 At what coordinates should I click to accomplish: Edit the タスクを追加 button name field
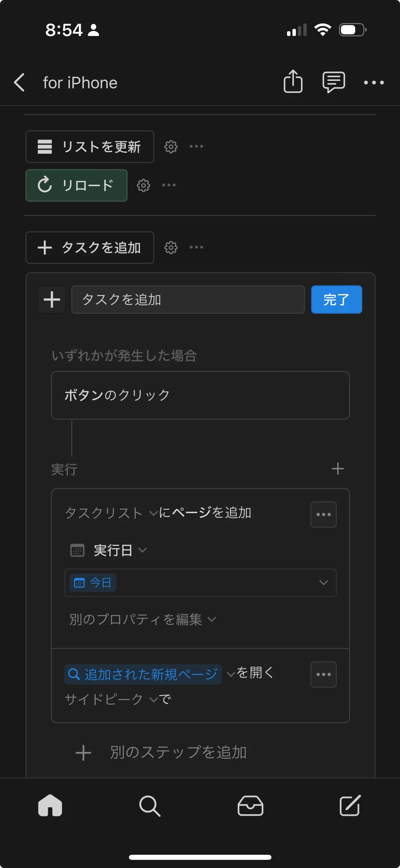point(188,300)
